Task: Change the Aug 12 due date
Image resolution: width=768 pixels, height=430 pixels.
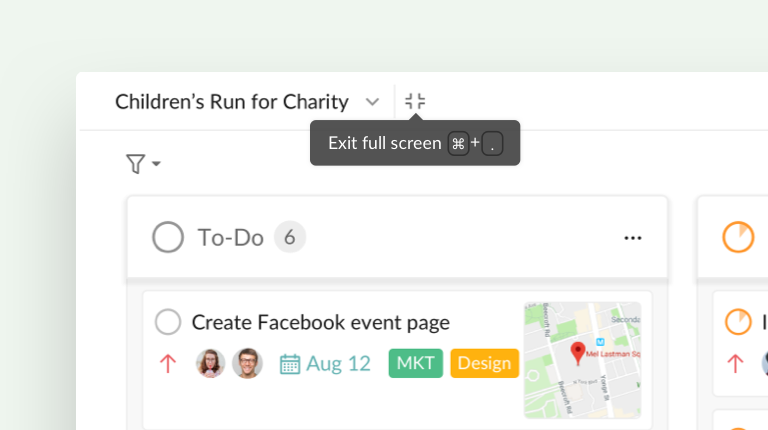Action: 338,363
